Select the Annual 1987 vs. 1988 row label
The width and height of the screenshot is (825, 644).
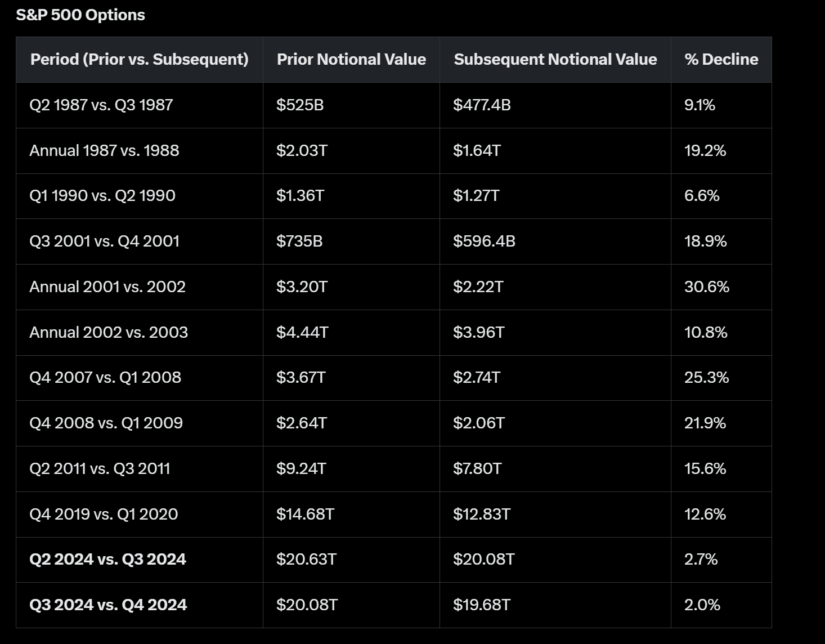coord(104,151)
